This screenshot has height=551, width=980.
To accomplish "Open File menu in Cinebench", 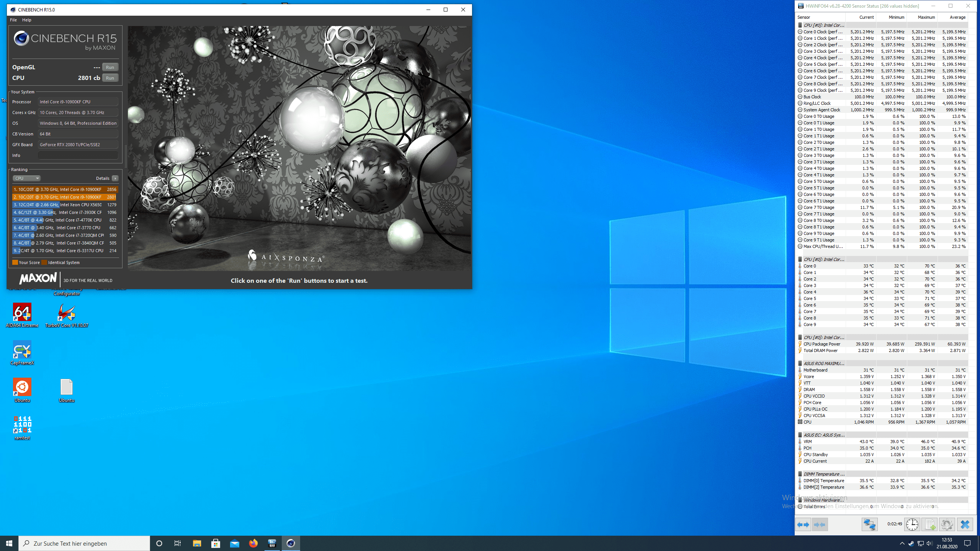I will pyautogui.click(x=13, y=20).
